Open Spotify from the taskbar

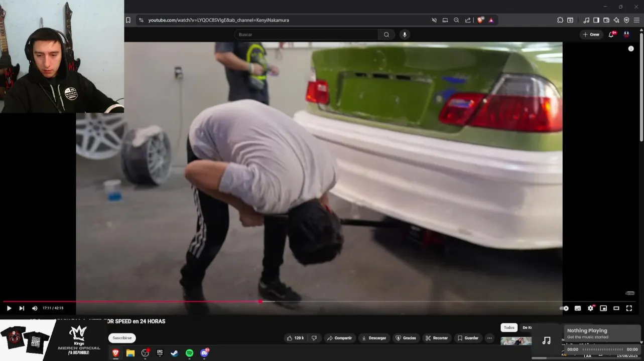189,353
